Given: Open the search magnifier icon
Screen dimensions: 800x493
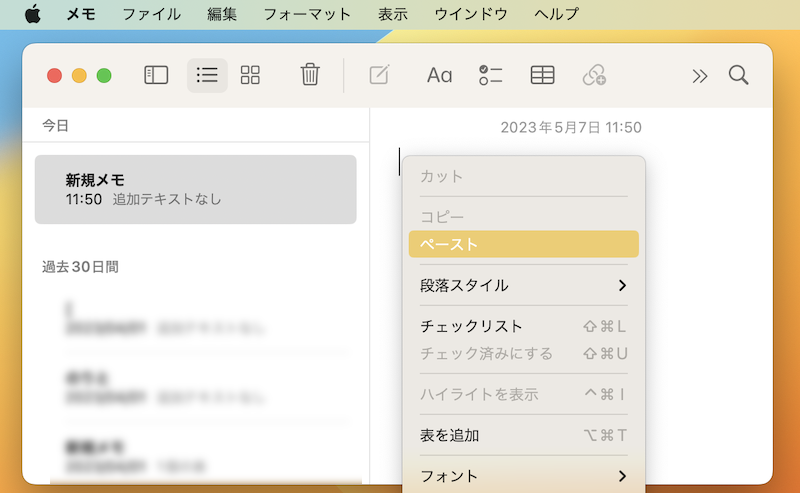Looking at the screenshot, I should [738, 75].
